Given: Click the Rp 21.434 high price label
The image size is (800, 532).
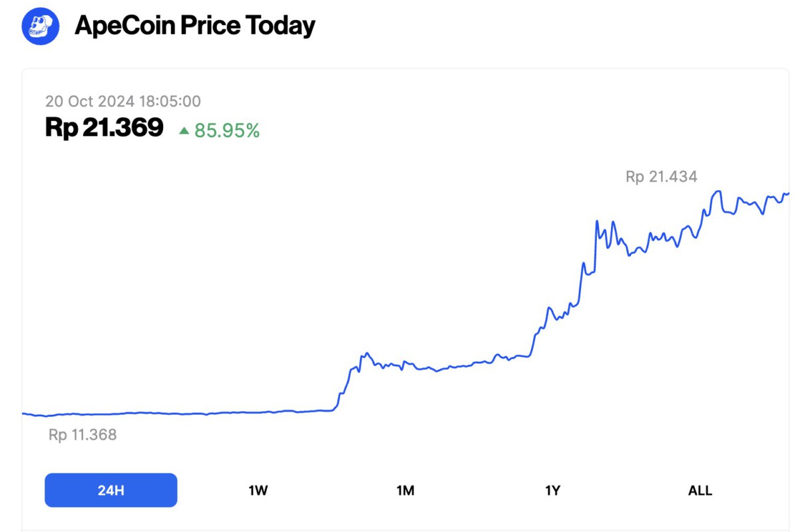Looking at the screenshot, I should [660, 176].
